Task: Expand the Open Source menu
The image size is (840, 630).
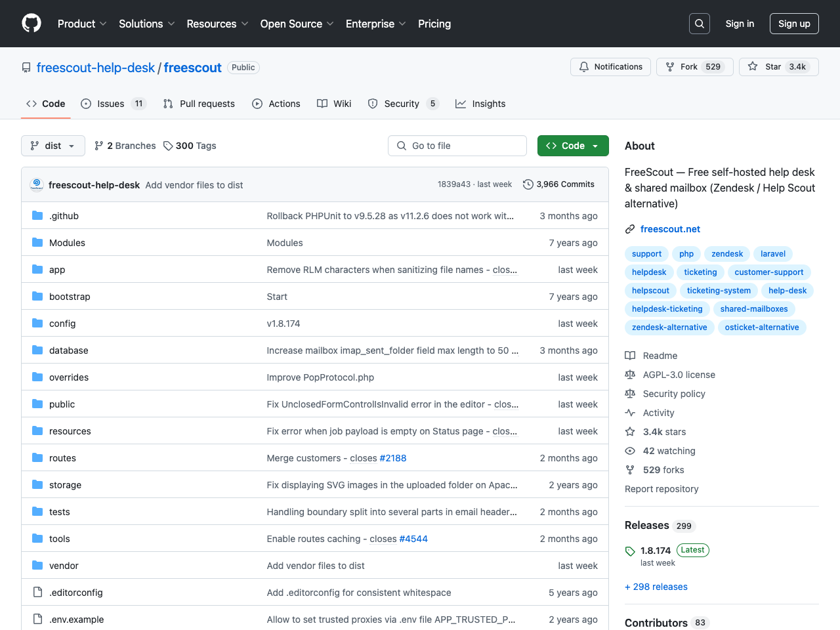Action: click(297, 24)
